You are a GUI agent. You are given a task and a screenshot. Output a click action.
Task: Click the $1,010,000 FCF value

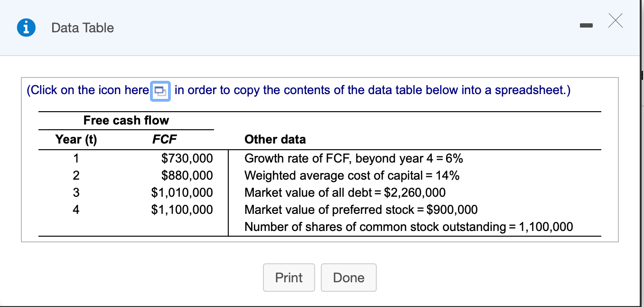click(x=182, y=192)
